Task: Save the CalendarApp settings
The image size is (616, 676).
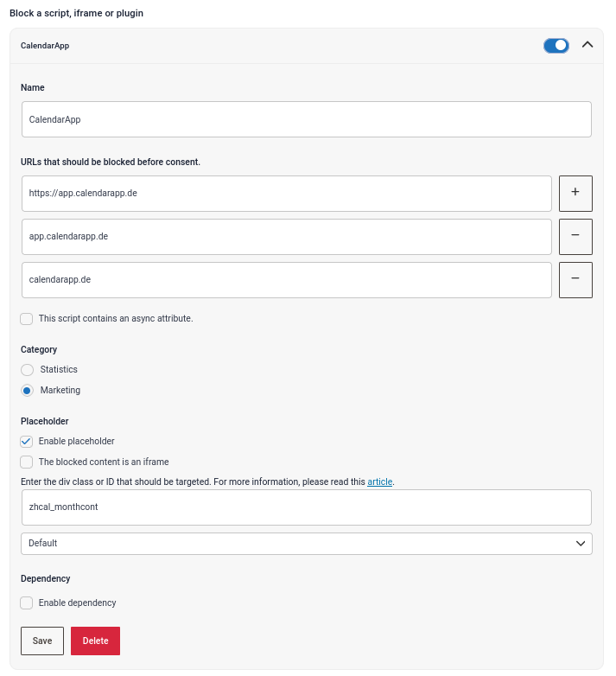Action: pyautogui.click(x=42, y=641)
